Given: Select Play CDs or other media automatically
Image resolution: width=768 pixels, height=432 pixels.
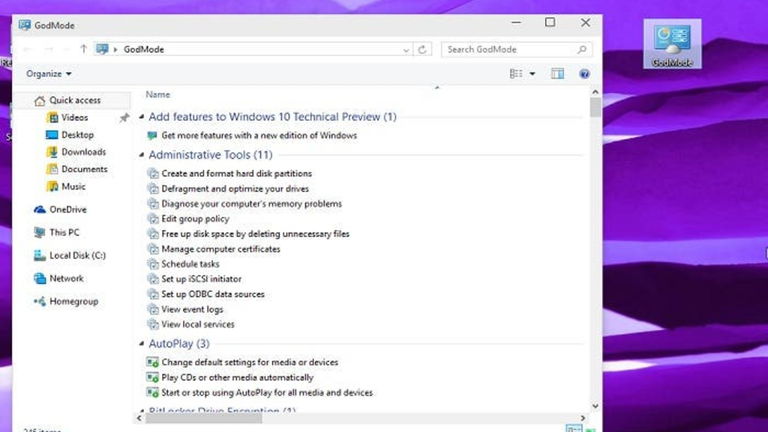Looking at the screenshot, I should 230,378.
